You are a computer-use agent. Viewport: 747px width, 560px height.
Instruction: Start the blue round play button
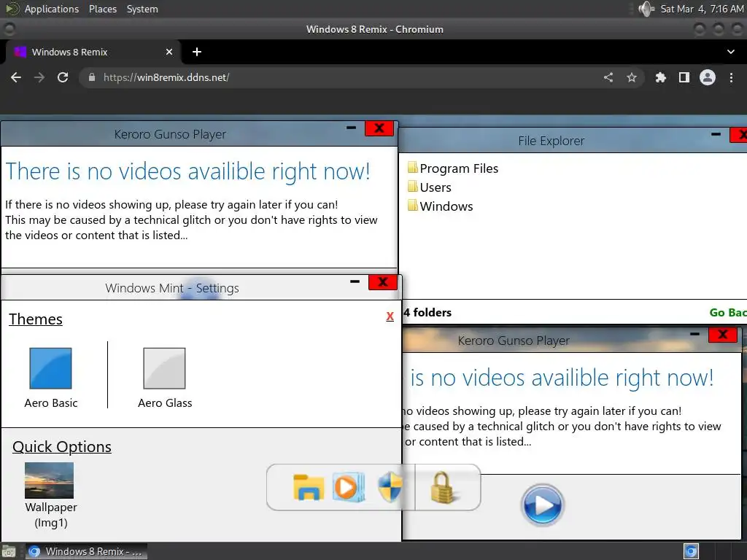pos(542,505)
